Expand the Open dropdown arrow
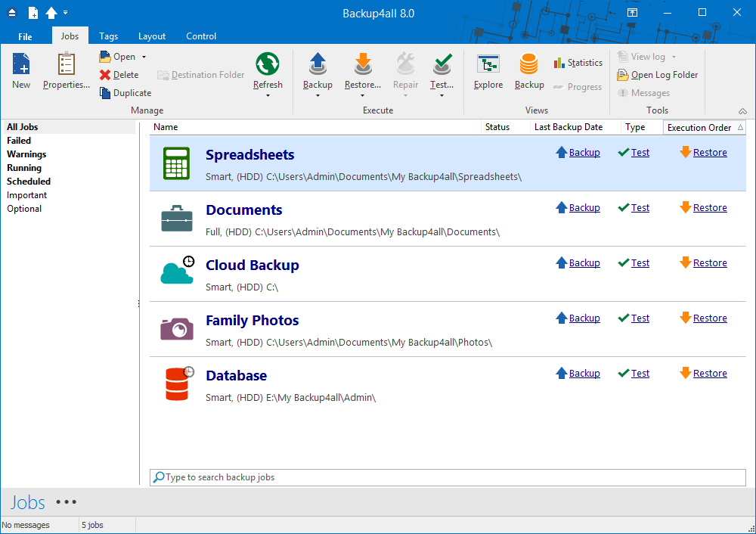Screen dimensions: 756x534 144,57
